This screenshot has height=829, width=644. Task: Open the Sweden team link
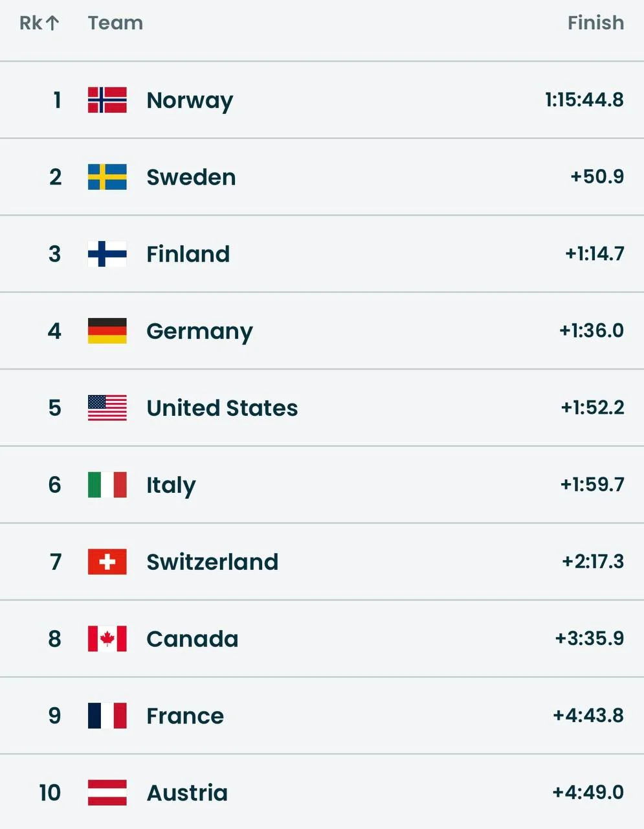click(191, 177)
